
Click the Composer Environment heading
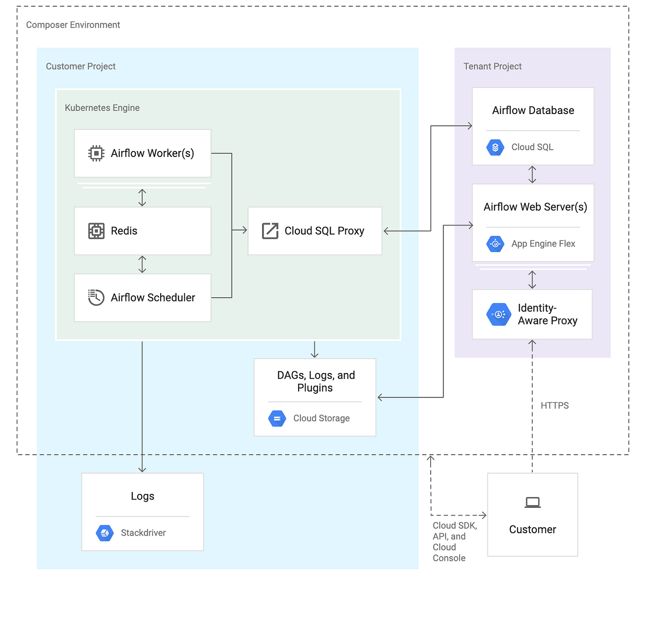[73, 25]
